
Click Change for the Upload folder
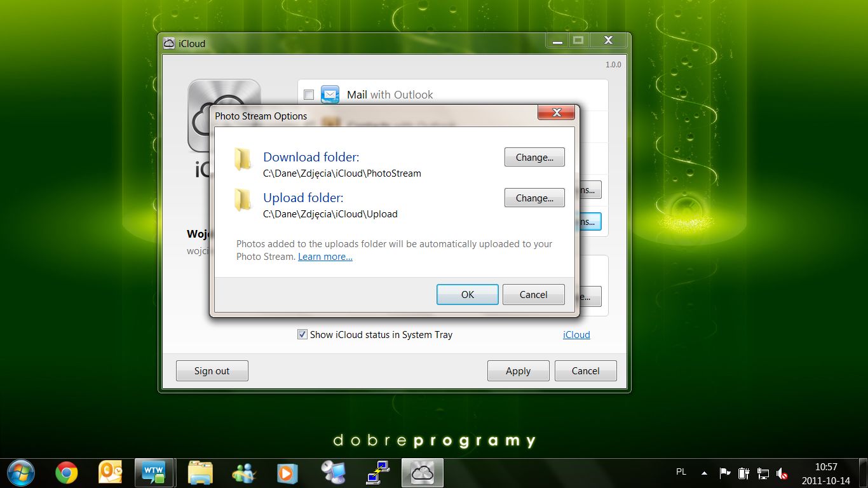point(534,198)
